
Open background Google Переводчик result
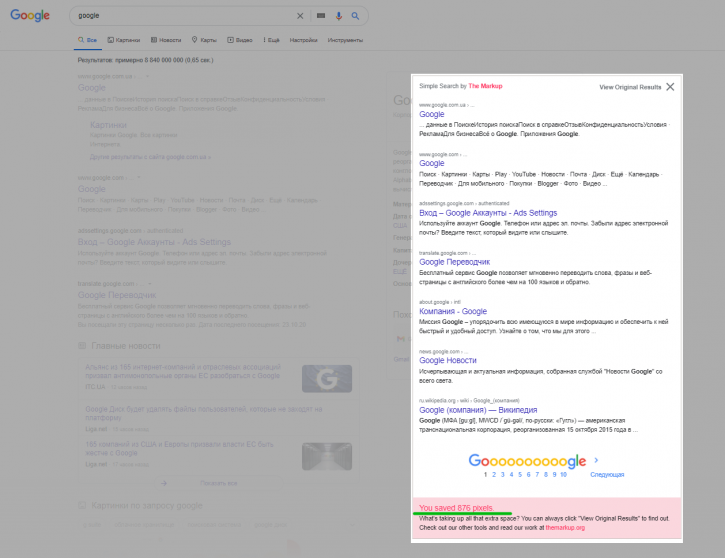click(117, 295)
